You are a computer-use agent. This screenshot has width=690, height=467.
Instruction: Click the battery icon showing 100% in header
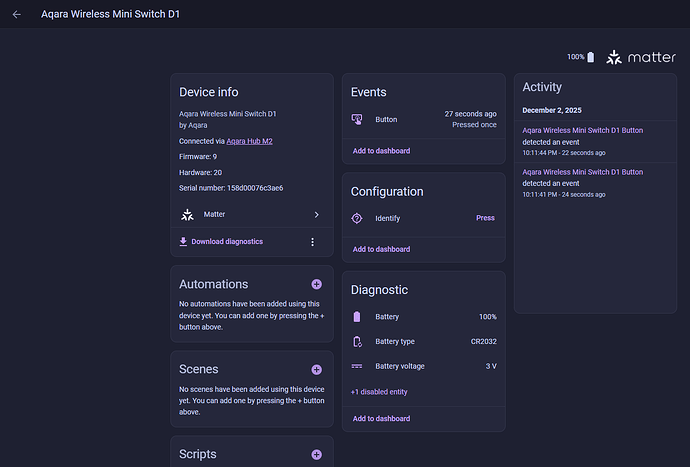pyautogui.click(x=590, y=57)
